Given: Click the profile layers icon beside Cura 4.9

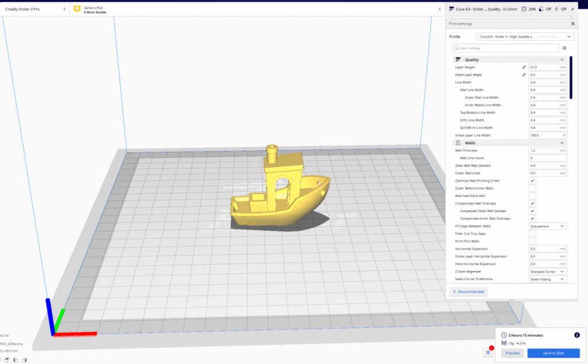Looking at the screenshot, I should 451,9.
